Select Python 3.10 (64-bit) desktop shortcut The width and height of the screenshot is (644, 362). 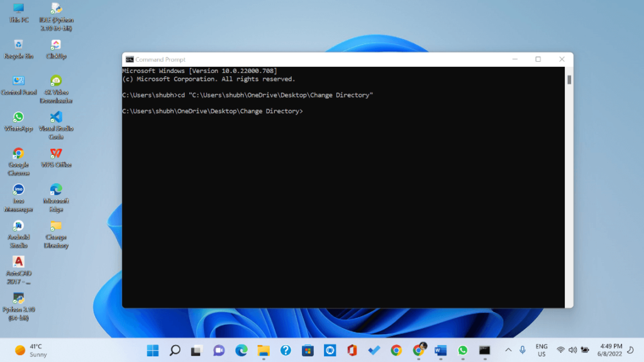pos(18,307)
